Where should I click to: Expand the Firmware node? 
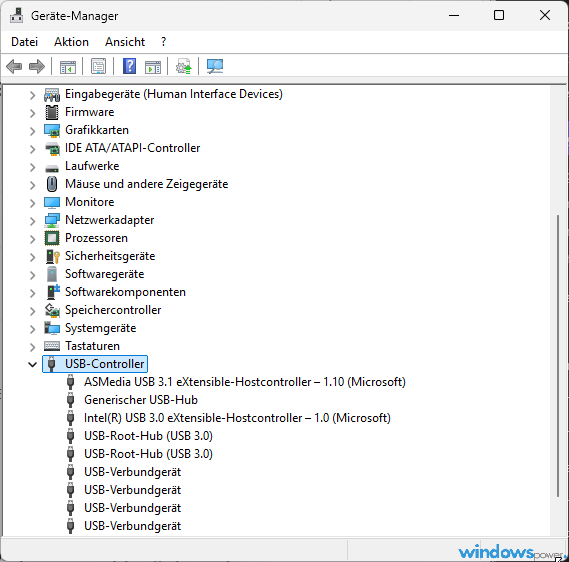coord(33,113)
